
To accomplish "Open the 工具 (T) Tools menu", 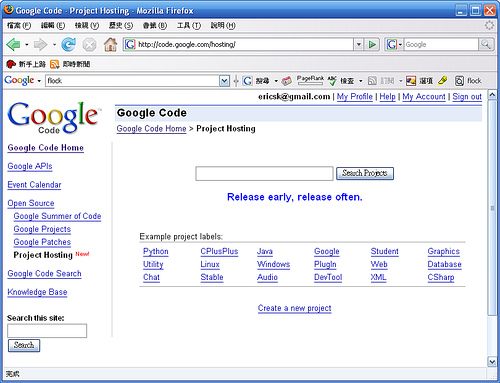I will coord(189,25).
